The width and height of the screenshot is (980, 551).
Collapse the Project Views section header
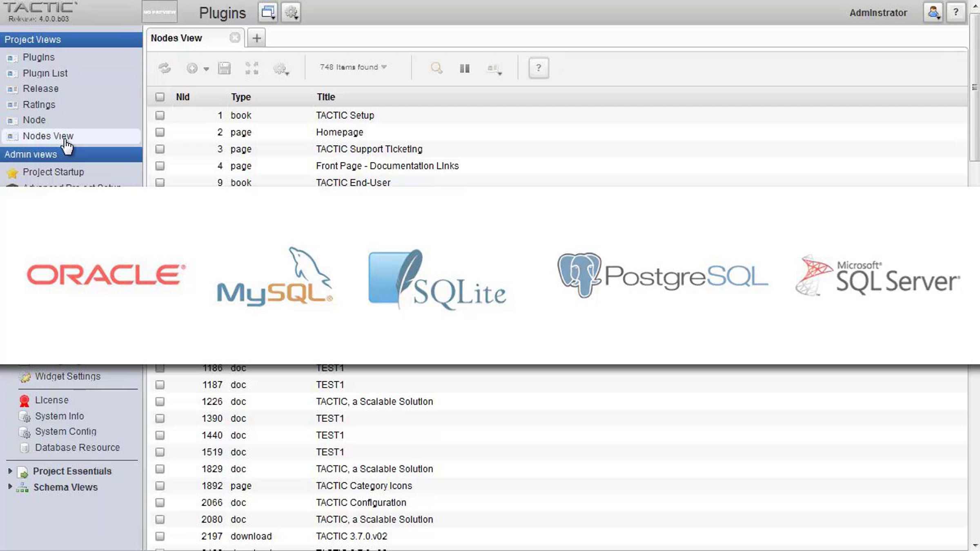[71, 40]
